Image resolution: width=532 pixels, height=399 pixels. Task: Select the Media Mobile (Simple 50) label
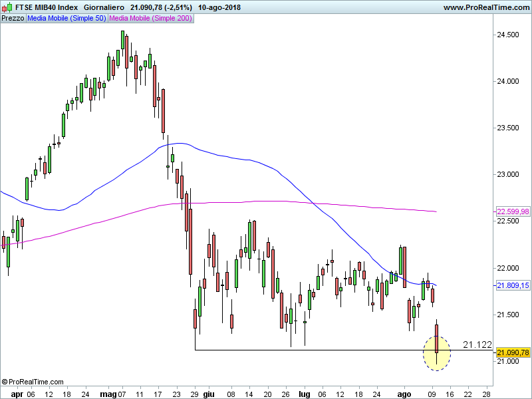[67, 19]
